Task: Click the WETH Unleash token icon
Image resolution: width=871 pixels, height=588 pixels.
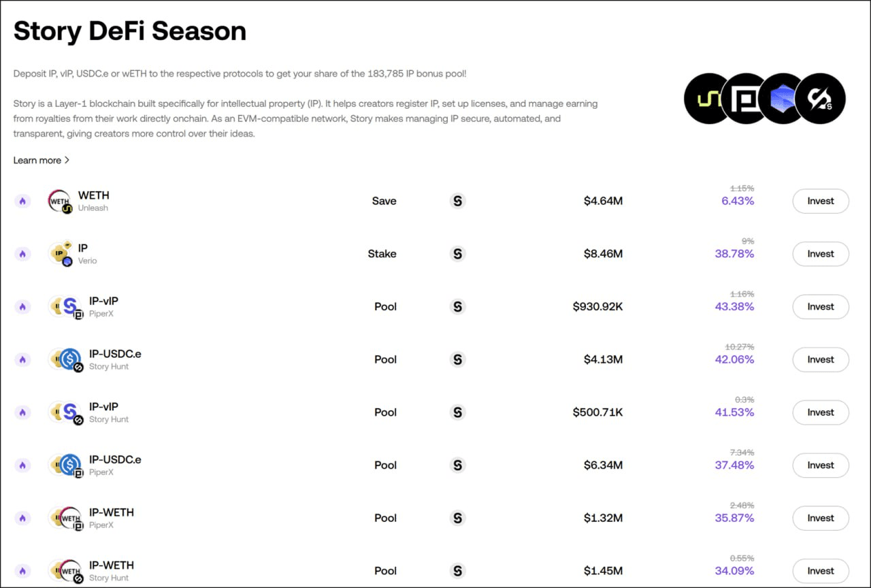Action: pos(60,201)
